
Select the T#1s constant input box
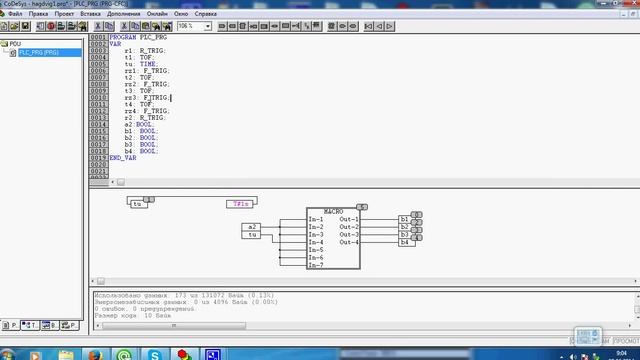point(240,204)
